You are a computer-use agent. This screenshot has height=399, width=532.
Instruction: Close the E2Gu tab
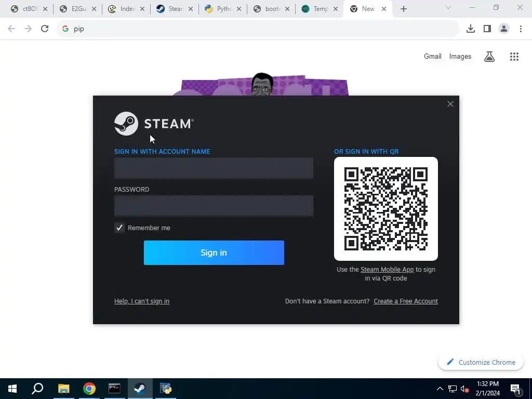[94, 9]
